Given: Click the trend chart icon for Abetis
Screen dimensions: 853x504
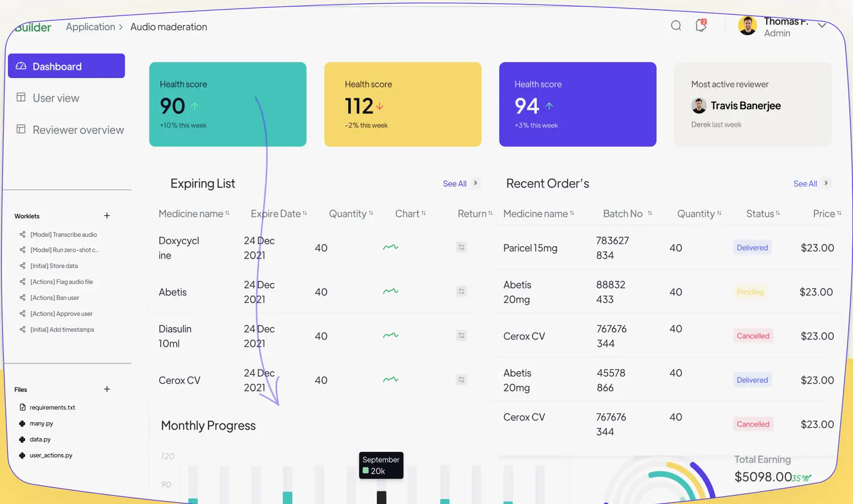Looking at the screenshot, I should coord(391,291).
